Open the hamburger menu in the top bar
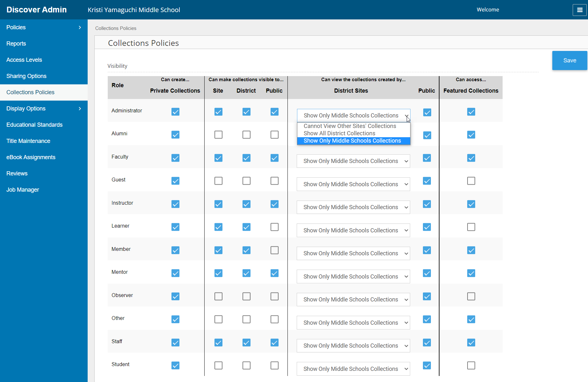Viewport: 588px width, 382px height. point(579,10)
